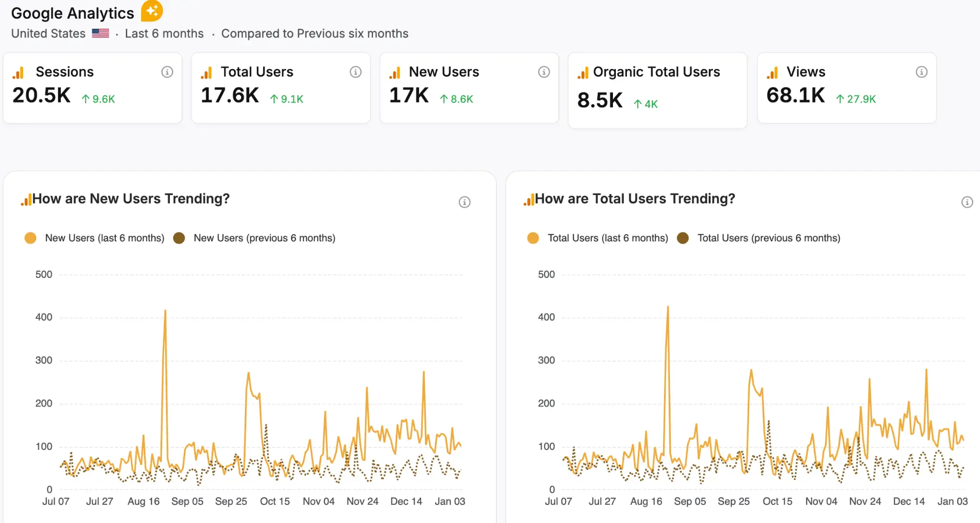Image resolution: width=980 pixels, height=523 pixels.
Task: Click the info icon on New Users card
Action: [x=543, y=72]
